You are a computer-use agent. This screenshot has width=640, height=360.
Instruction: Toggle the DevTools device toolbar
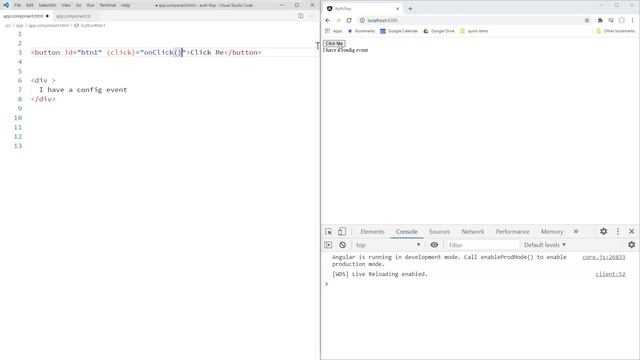coord(342,231)
